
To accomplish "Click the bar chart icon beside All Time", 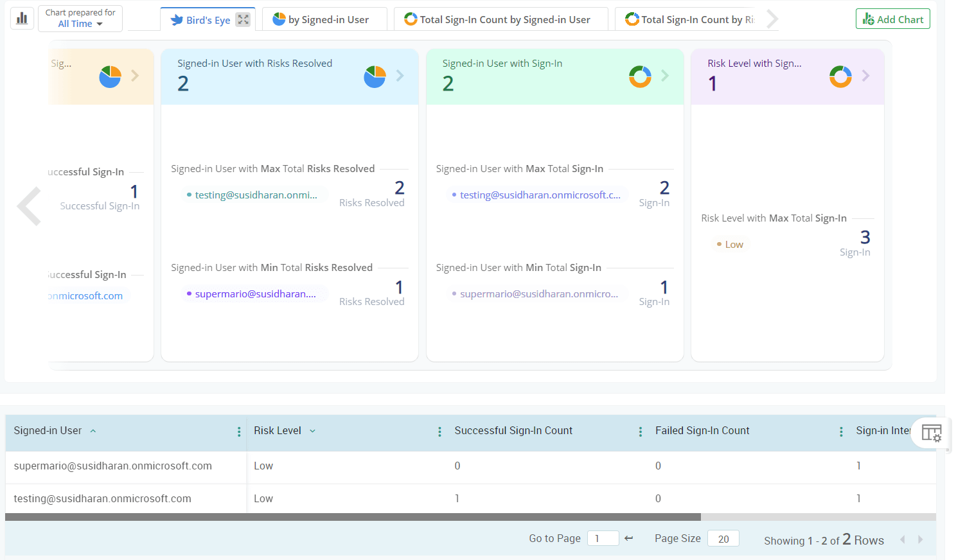I will (22, 18).
